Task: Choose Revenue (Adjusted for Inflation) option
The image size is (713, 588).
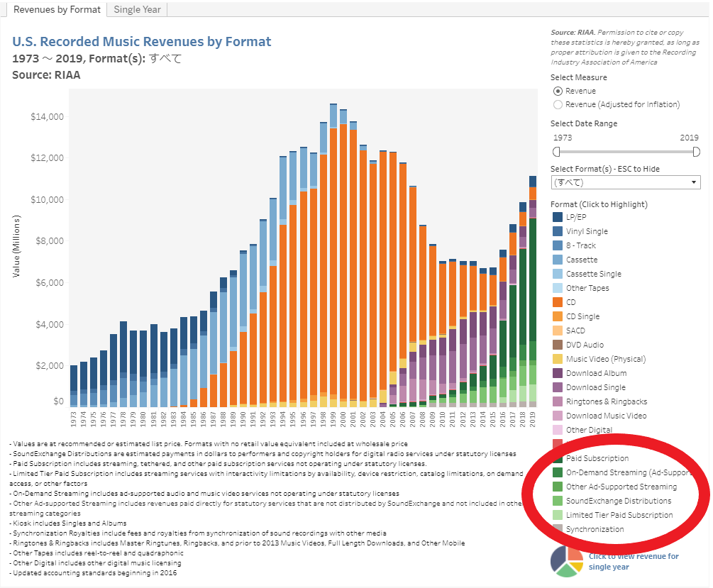Action: [558, 104]
